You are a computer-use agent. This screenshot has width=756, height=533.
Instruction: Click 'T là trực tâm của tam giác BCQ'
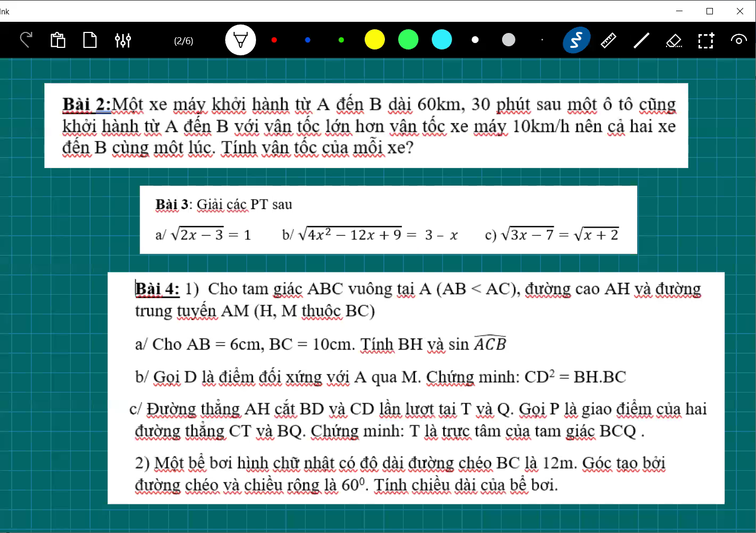(523, 431)
